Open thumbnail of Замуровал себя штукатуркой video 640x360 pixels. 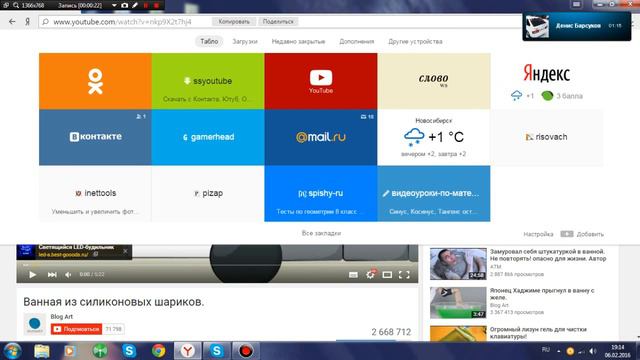click(458, 264)
